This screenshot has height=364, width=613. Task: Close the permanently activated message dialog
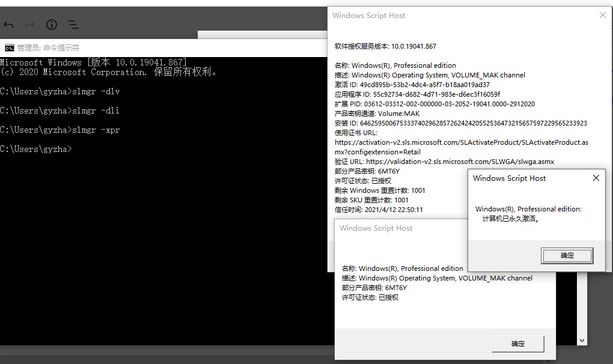click(596, 178)
